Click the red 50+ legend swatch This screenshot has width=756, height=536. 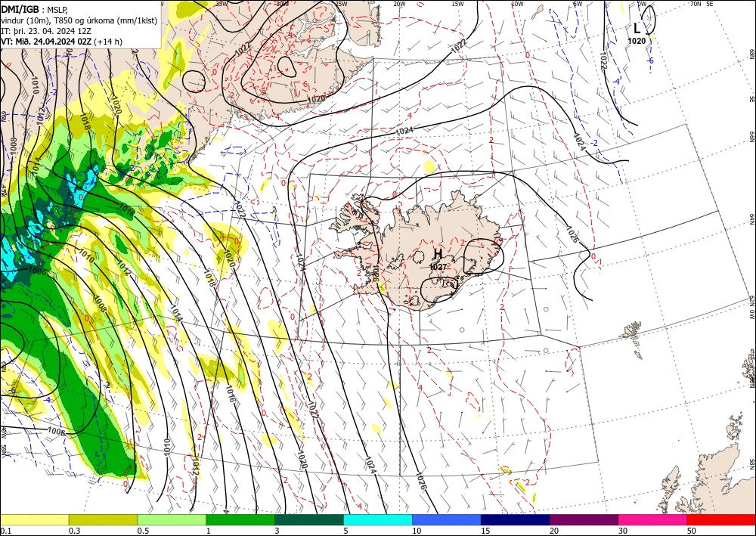721,519
